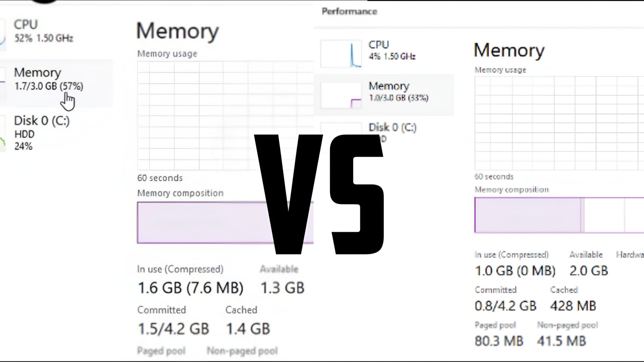The height and width of the screenshot is (362, 644).
Task: Click the green Disk mini graph beside HDD 24%
Action: (3, 134)
